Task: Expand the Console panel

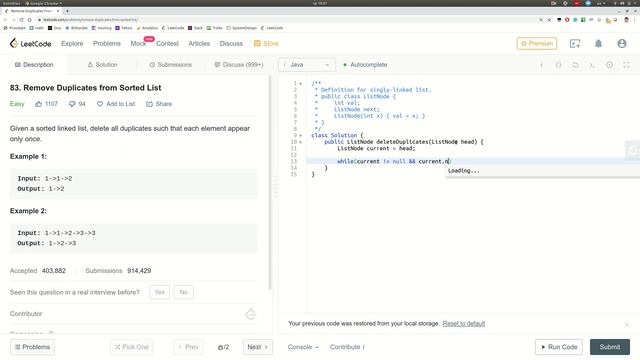Action: pyautogui.click(x=303, y=347)
